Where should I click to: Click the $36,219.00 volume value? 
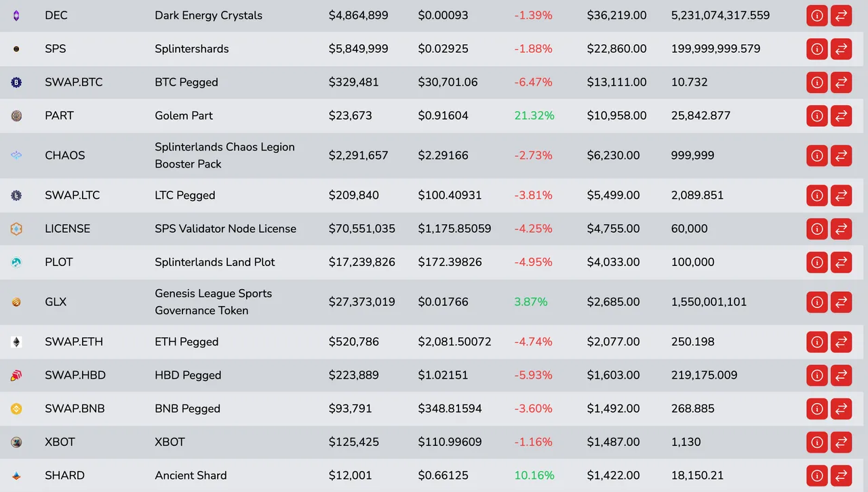[617, 15]
